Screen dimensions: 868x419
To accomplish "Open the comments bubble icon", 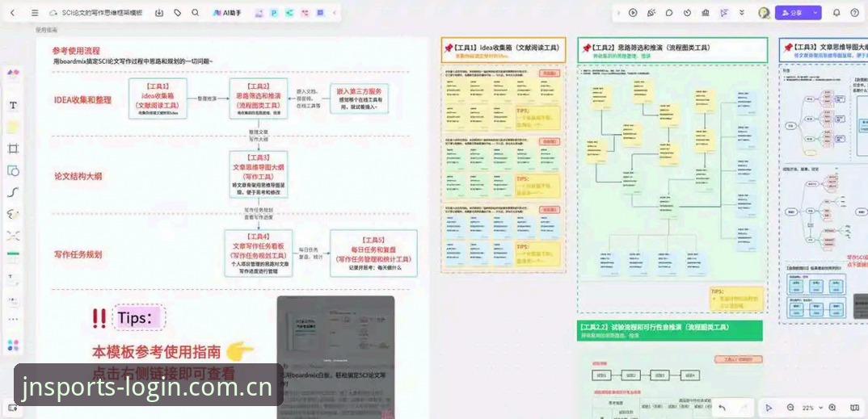I will tap(669, 13).
